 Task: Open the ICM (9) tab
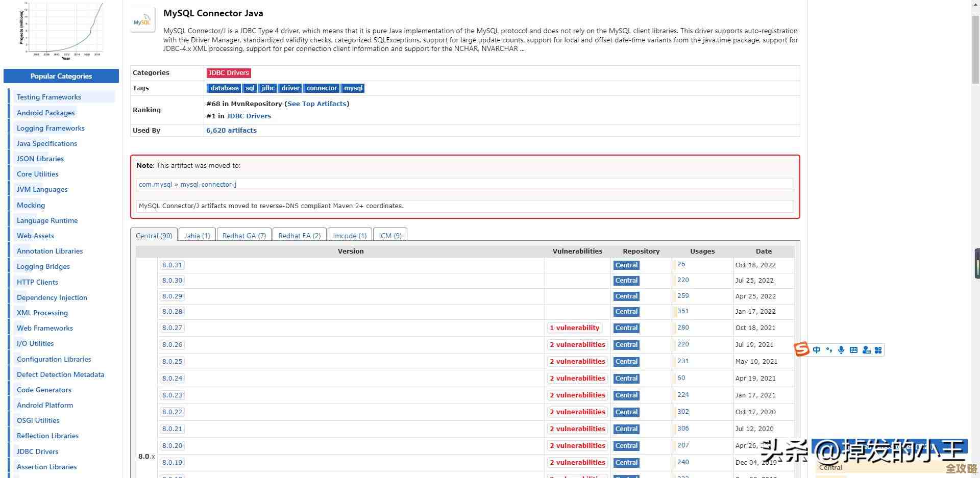point(390,235)
